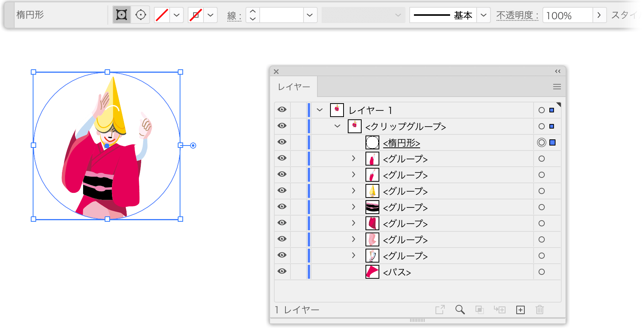Viewport: 644px width, 328px height.
Task: Click the create new sublayer icon
Action: click(500, 310)
